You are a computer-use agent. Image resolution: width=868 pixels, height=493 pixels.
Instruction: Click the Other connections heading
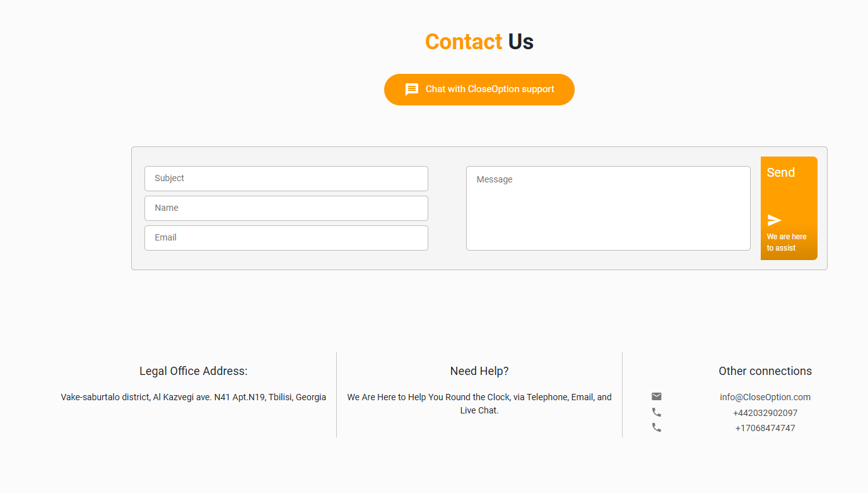(x=765, y=371)
